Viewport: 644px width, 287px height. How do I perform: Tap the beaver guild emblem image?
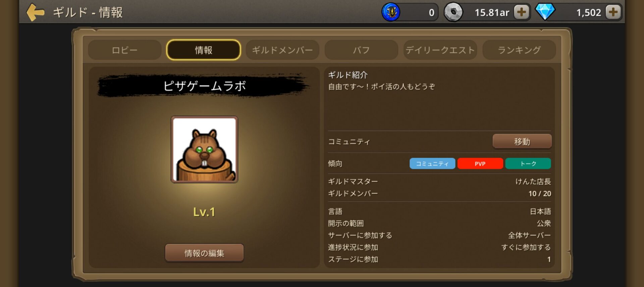tap(204, 149)
